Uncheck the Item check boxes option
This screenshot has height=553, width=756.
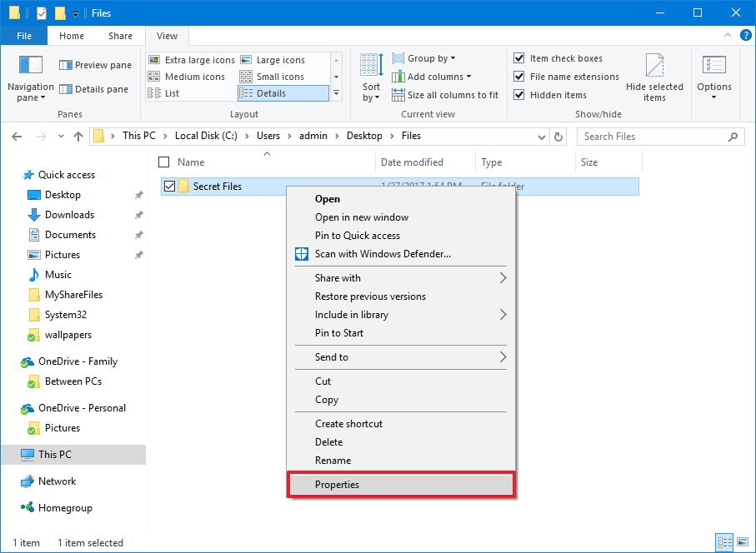pyautogui.click(x=520, y=58)
